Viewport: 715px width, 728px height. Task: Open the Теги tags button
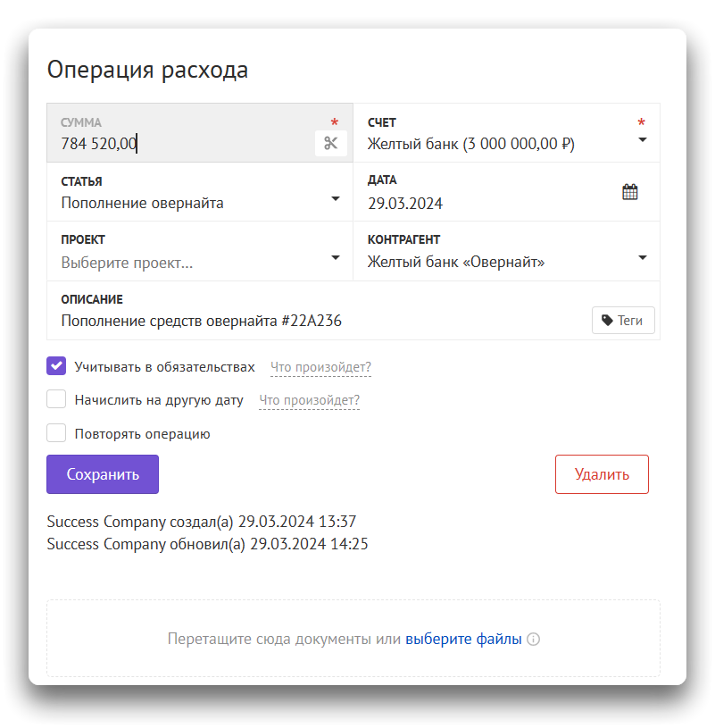pyautogui.click(x=623, y=320)
